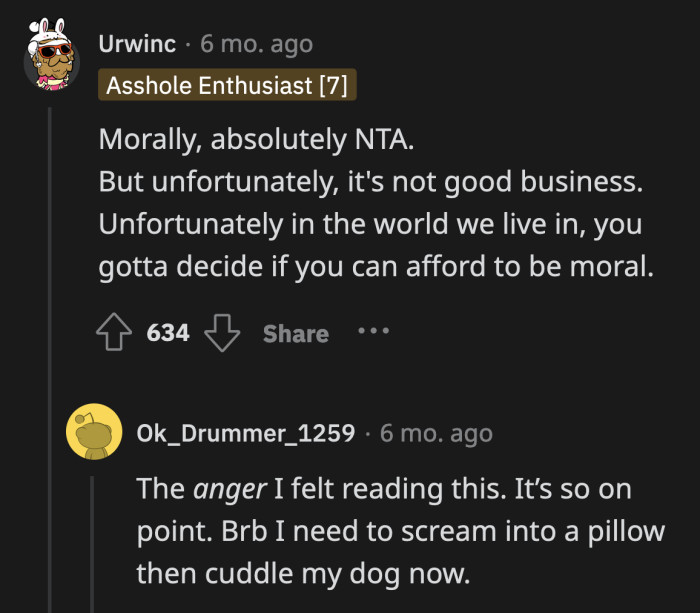Click the 634 vote score

[168, 333]
